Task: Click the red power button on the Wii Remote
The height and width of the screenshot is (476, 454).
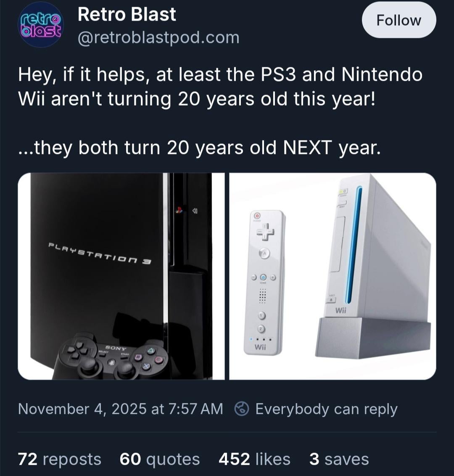Action: tap(258, 214)
